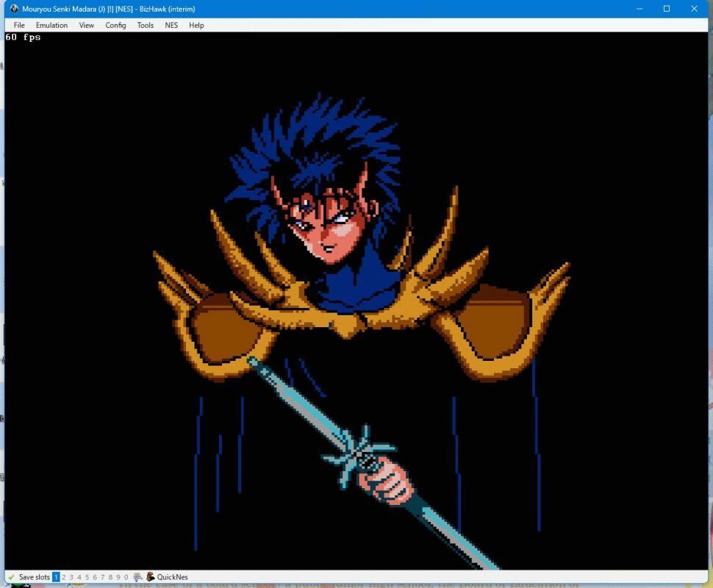
Task: Click the green checkmark status icon
Action: (11, 577)
